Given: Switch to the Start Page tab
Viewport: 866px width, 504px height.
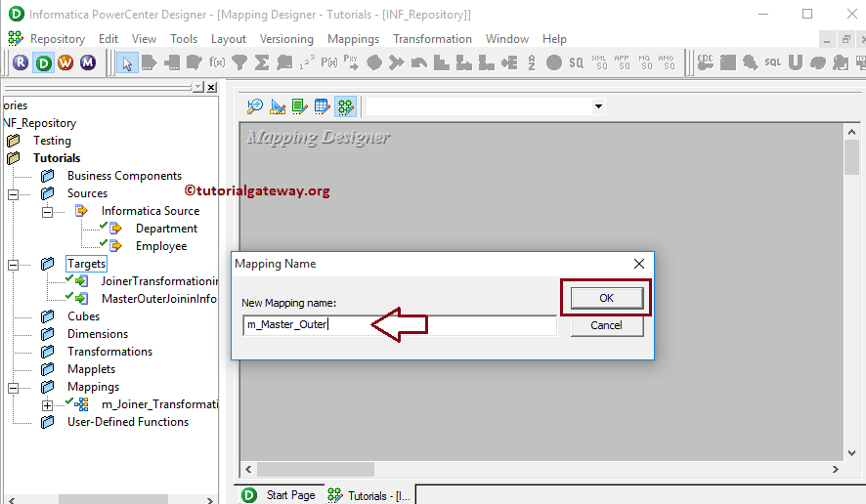Looking at the screenshot, I should click(x=279, y=495).
